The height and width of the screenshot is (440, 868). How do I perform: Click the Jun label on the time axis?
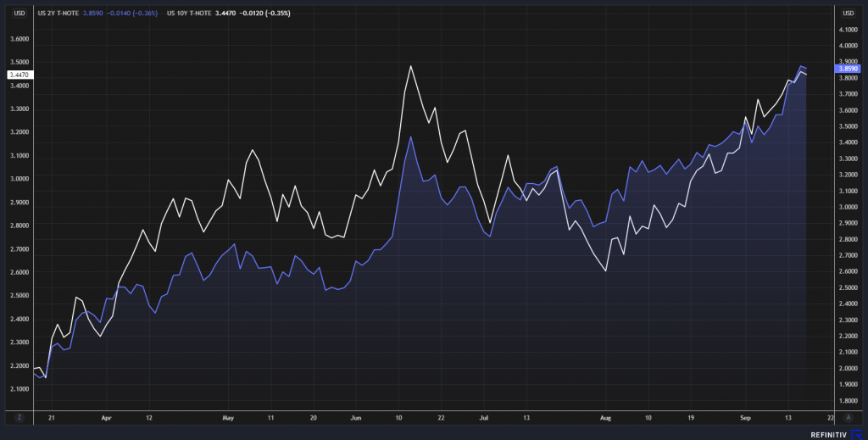(356, 418)
